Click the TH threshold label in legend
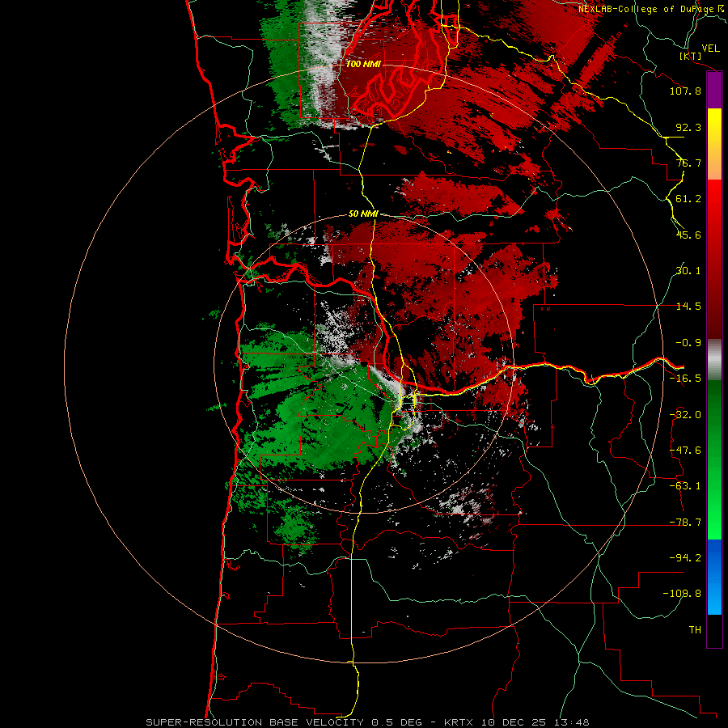 coord(695,630)
